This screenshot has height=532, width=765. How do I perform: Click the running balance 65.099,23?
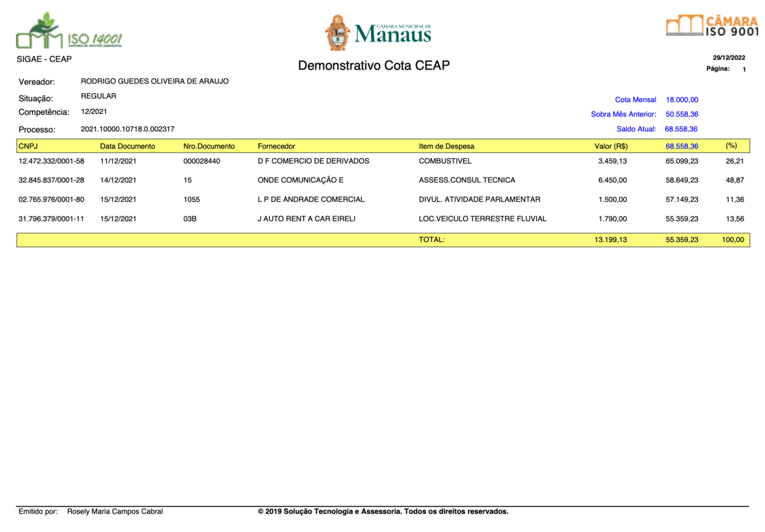pos(682,161)
